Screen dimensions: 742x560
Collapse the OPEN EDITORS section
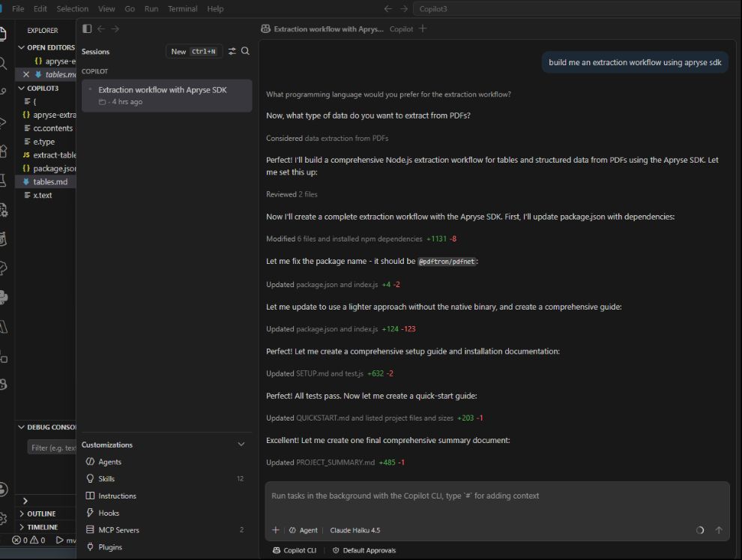coord(46,47)
